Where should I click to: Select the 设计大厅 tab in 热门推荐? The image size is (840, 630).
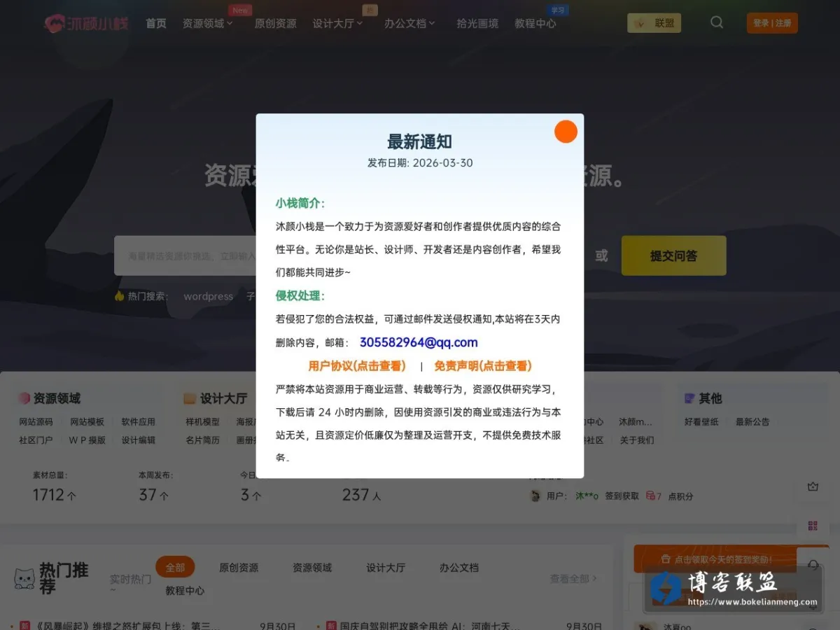[386, 567]
